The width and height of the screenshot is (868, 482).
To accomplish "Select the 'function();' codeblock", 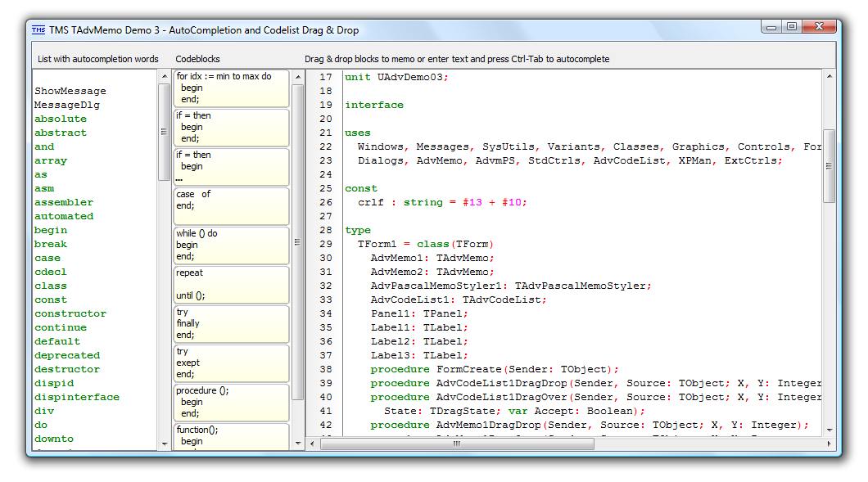I will [232, 437].
